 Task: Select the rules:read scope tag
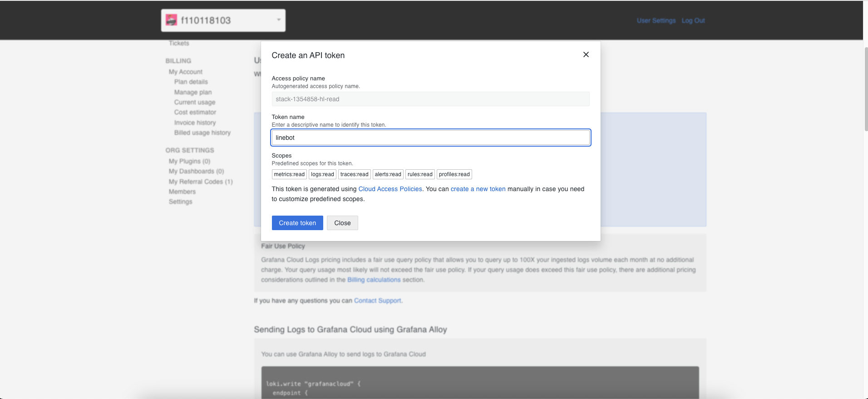420,174
